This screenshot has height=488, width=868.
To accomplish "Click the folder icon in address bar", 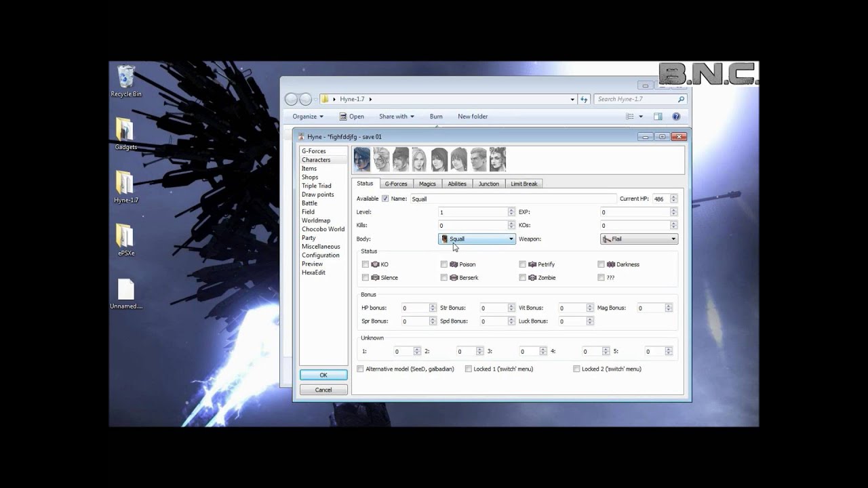I will pyautogui.click(x=324, y=99).
